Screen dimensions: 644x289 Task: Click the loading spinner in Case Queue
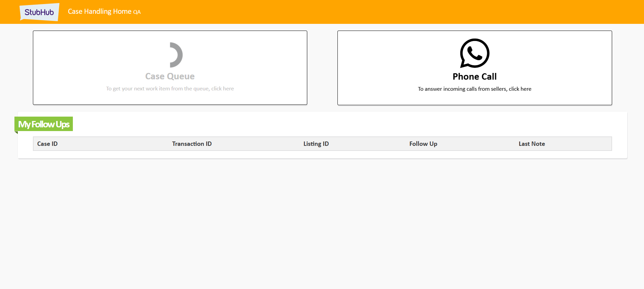pos(176,55)
